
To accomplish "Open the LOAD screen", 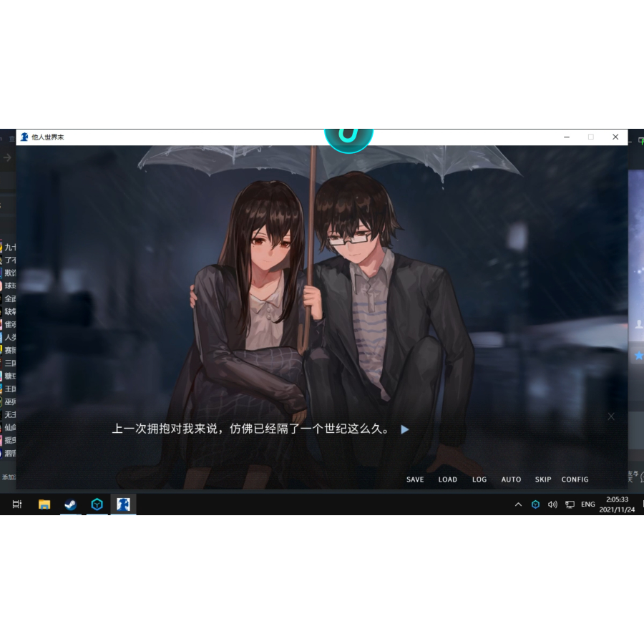I will (x=447, y=479).
